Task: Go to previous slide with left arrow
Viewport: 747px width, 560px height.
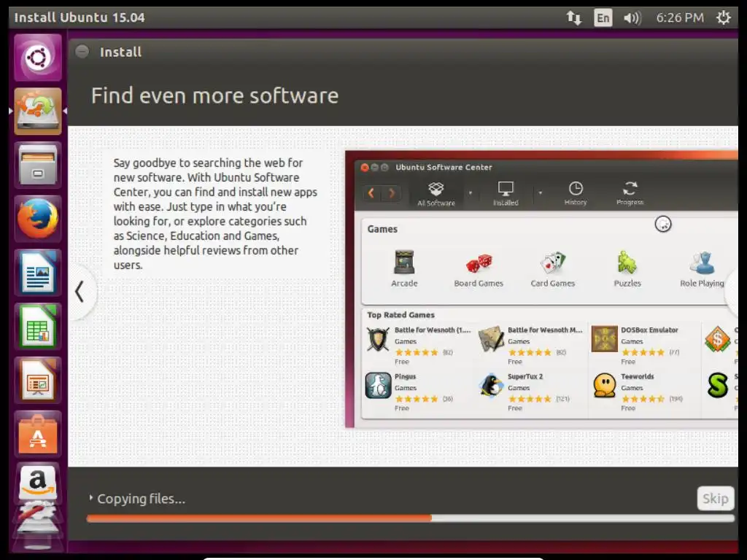Action: (80, 292)
